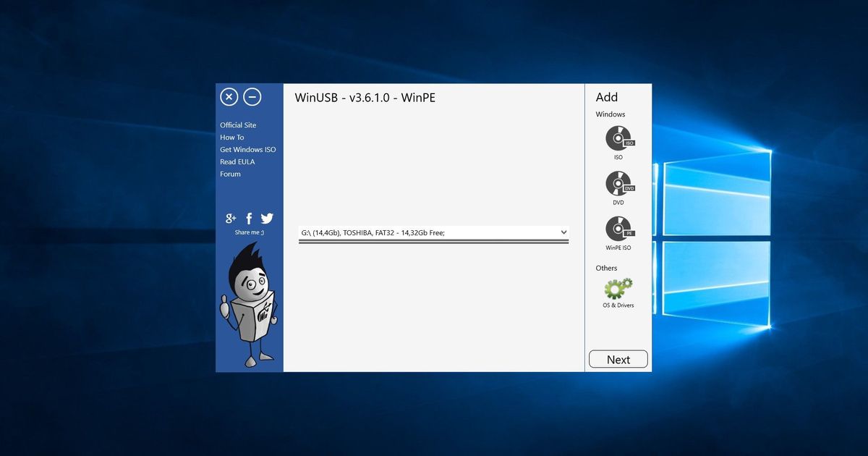
Task: Click the WinUSB mascot character
Action: tap(250, 304)
